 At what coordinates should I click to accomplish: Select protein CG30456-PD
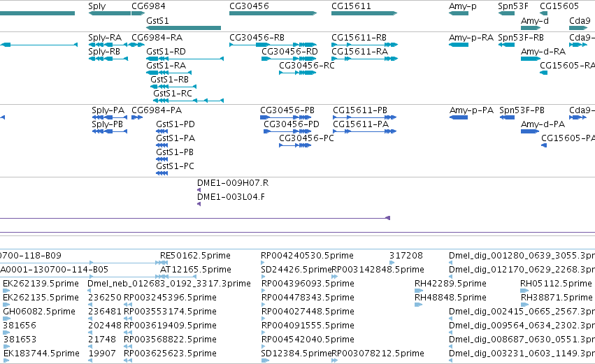click(x=287, y=131)
